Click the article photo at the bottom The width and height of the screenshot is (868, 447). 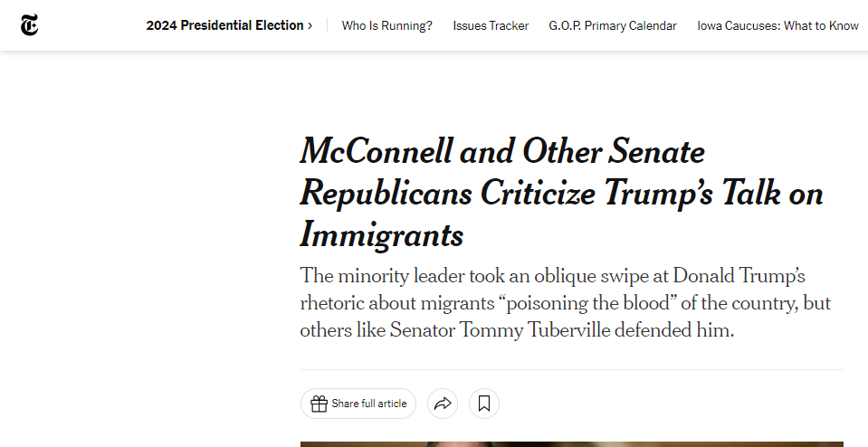(571, 443)
